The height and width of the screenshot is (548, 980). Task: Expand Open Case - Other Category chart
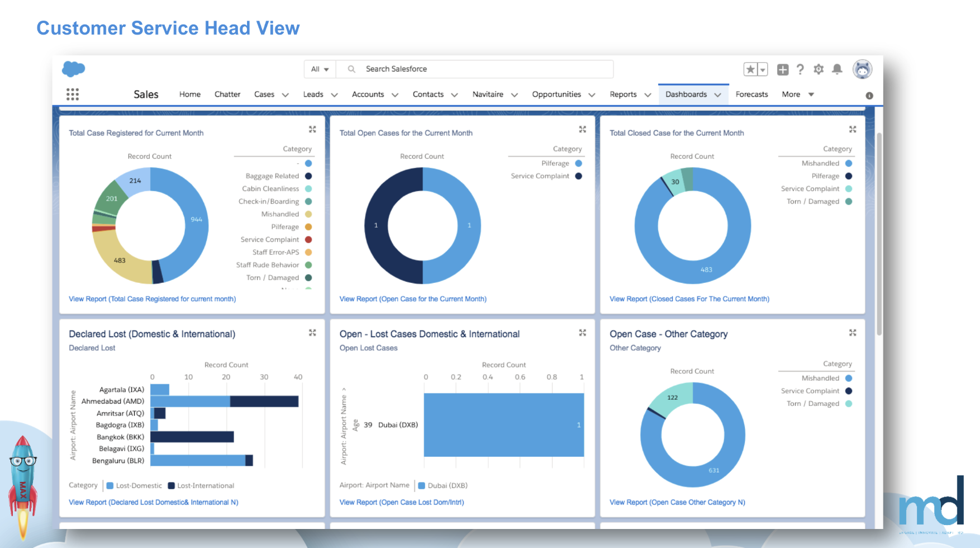coord(853,333)
